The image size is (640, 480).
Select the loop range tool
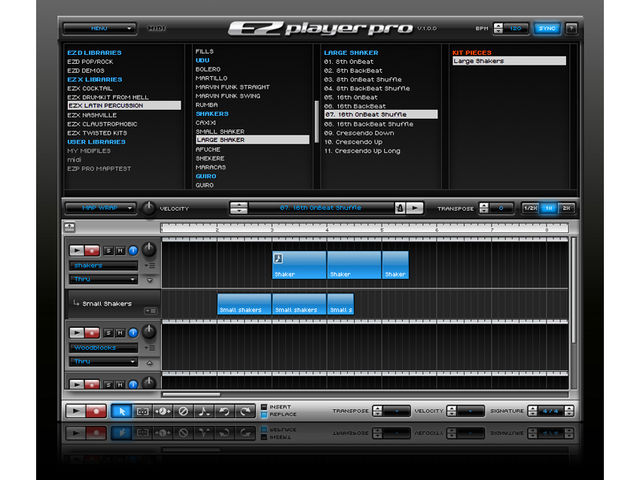(x=142, y=411)
